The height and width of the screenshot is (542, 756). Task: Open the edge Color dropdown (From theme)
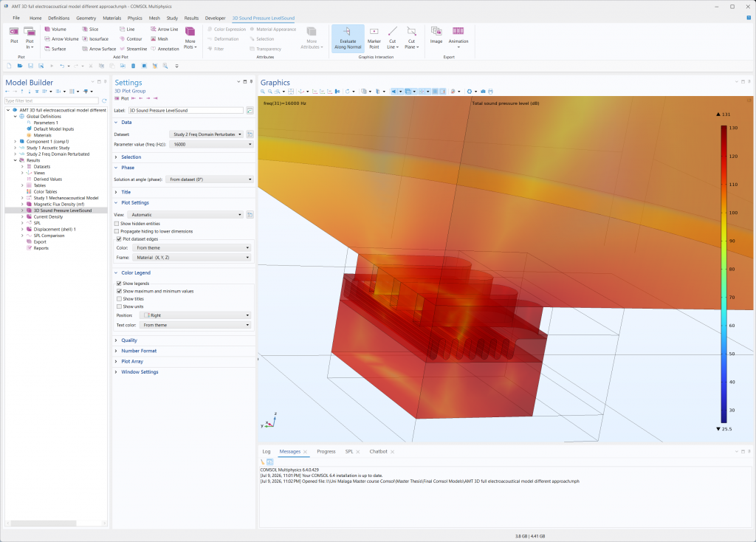coord(191,248)
